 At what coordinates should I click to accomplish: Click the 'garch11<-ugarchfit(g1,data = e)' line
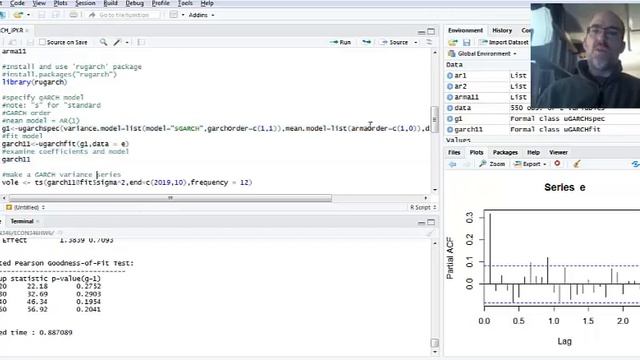[65, 144]
